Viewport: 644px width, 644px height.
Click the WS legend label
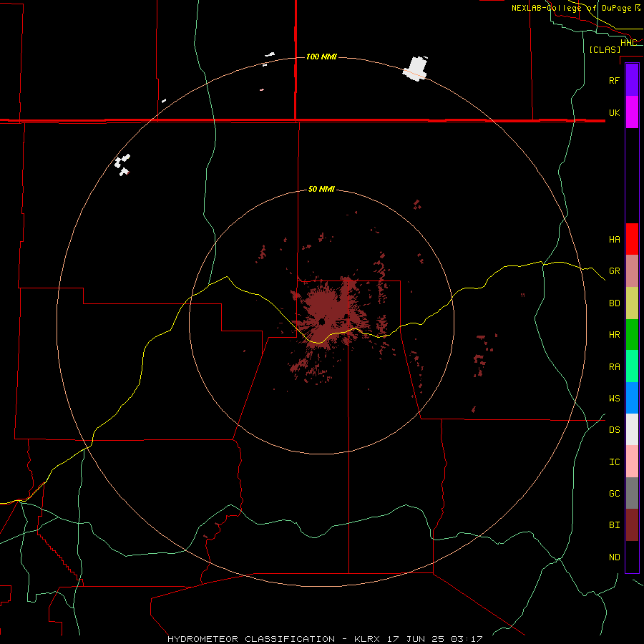(x=614, y=398)
